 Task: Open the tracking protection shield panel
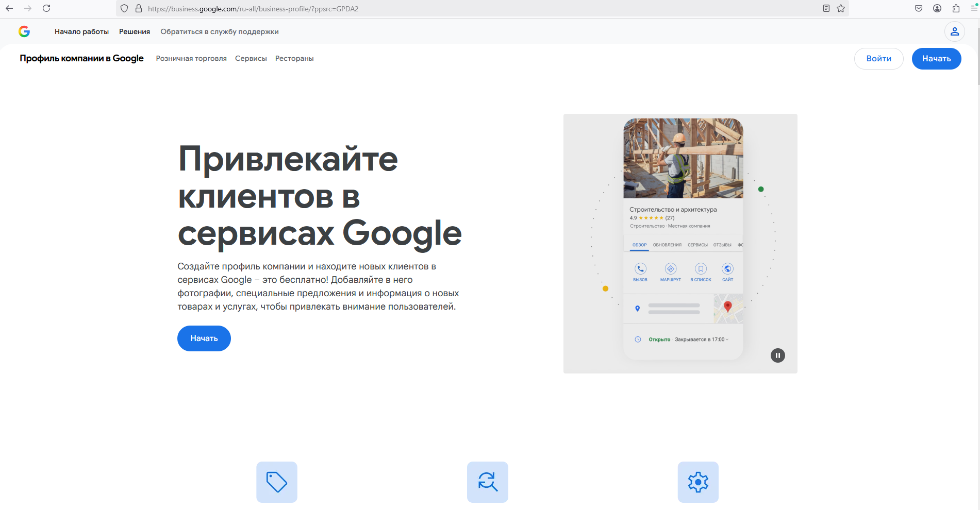pyautogui.click(x=123, y=8)
